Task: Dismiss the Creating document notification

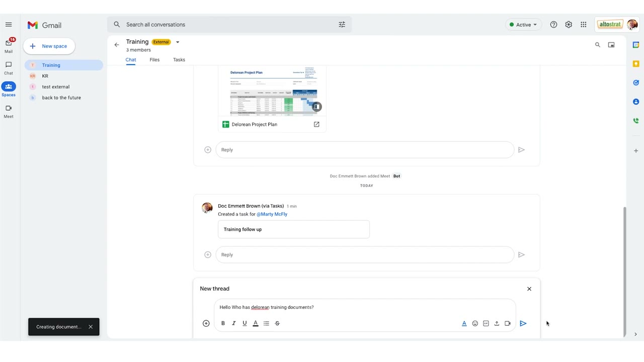Action: [x=91, y=327]
